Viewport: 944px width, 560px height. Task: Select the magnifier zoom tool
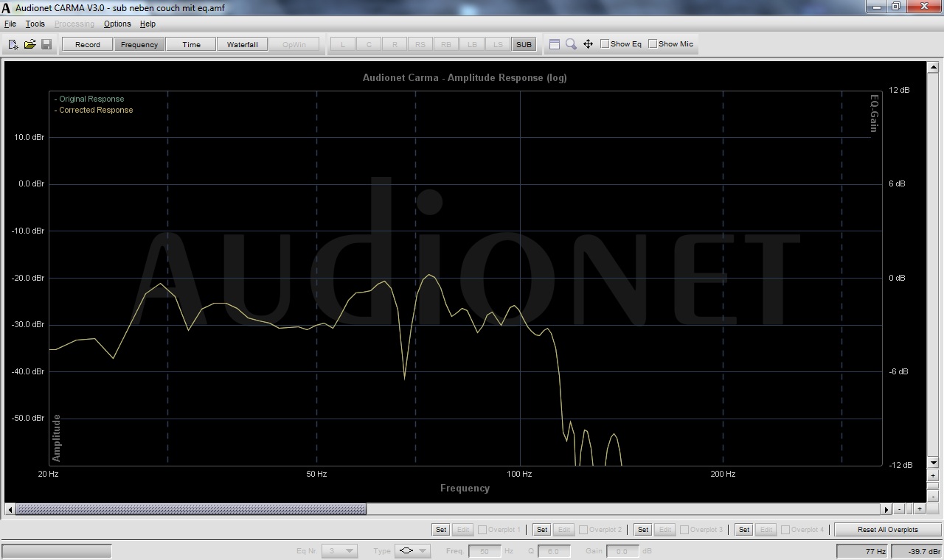[x=571, y=44]
